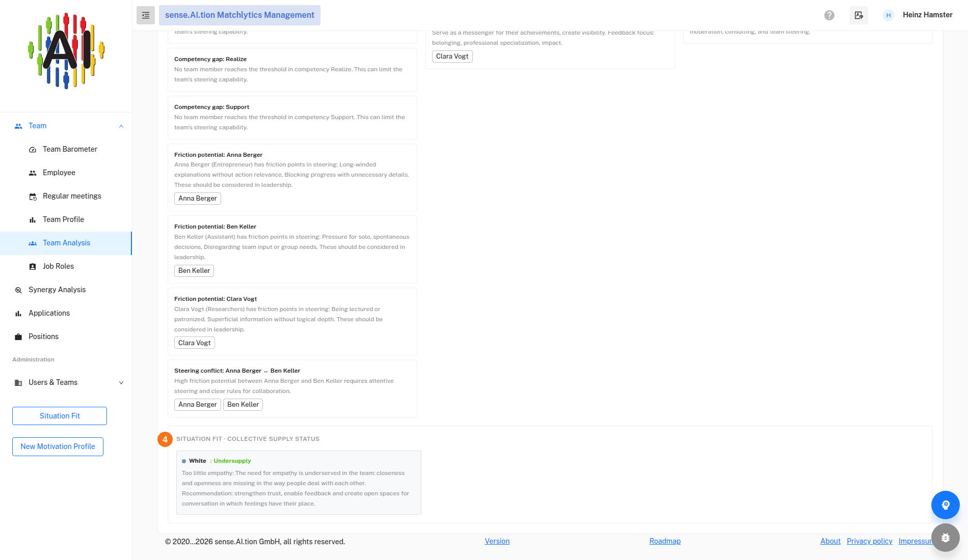The height and width of the screenshot is (560, 968).
Task: Click the Applications chart icon
Action: pos(18,314)
